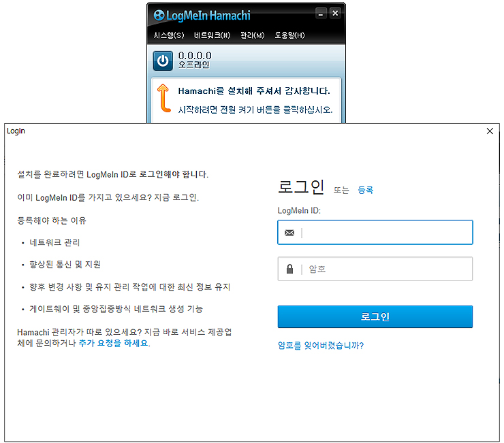Open the 도움말(H) menu in Hamachi
504x443 pixels.
tap(289, 35)
